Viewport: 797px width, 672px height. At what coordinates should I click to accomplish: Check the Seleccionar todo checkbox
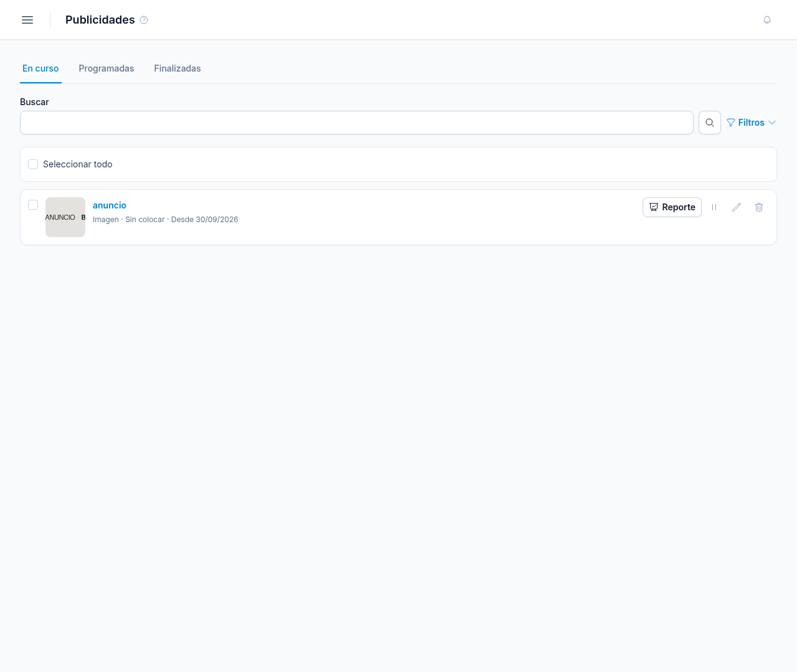pos(33,164)
